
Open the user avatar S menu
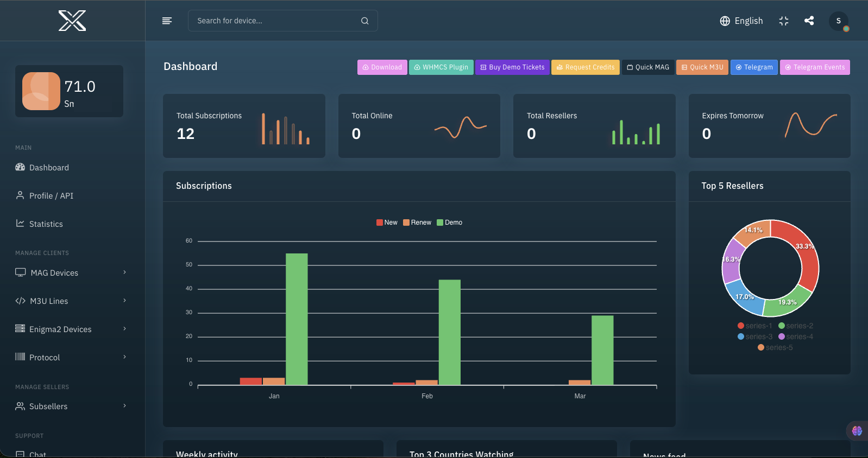838,21
